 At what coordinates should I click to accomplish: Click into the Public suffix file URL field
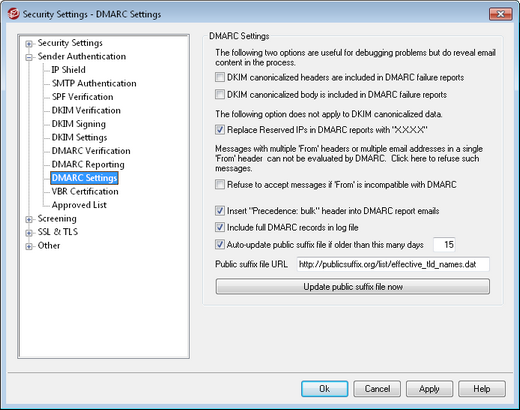pos(393,264)
